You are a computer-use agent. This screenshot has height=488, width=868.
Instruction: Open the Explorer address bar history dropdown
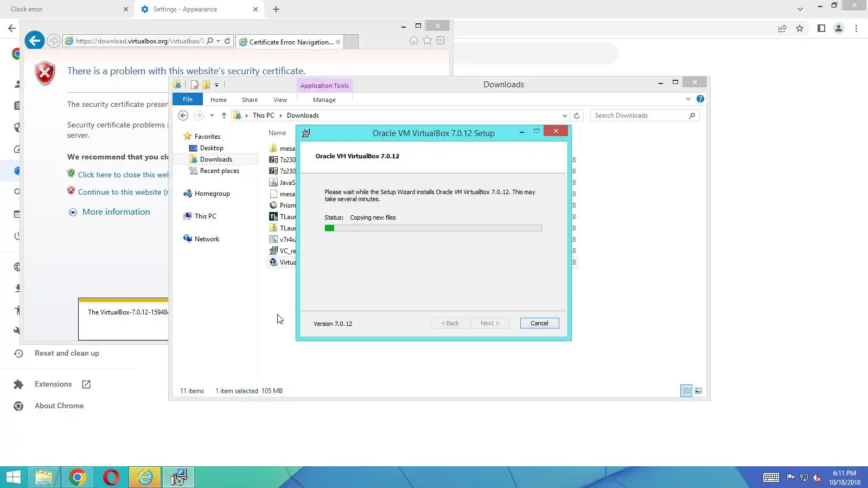(565, 115)
